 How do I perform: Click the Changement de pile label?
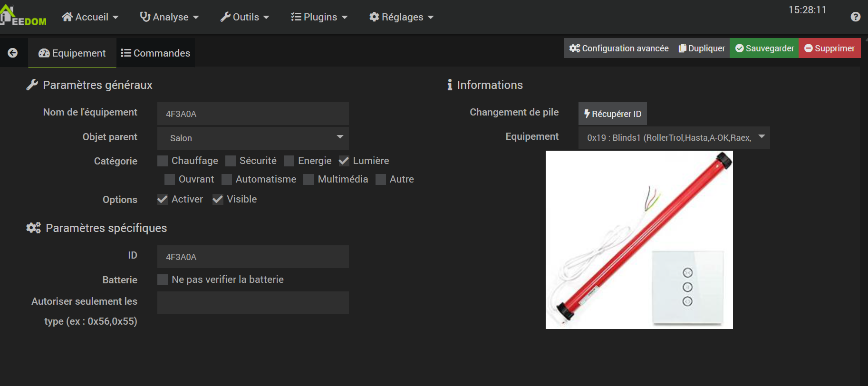(x=514, y=112)
